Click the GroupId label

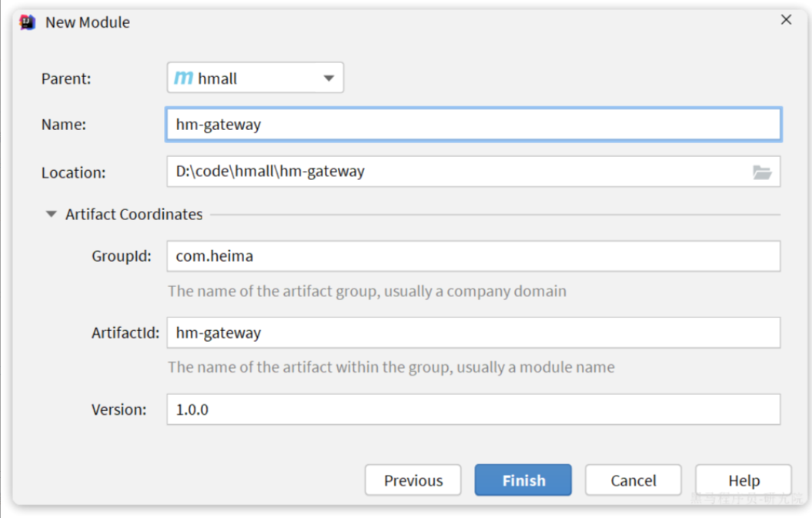pyautogui.click(x=122, y=256)
